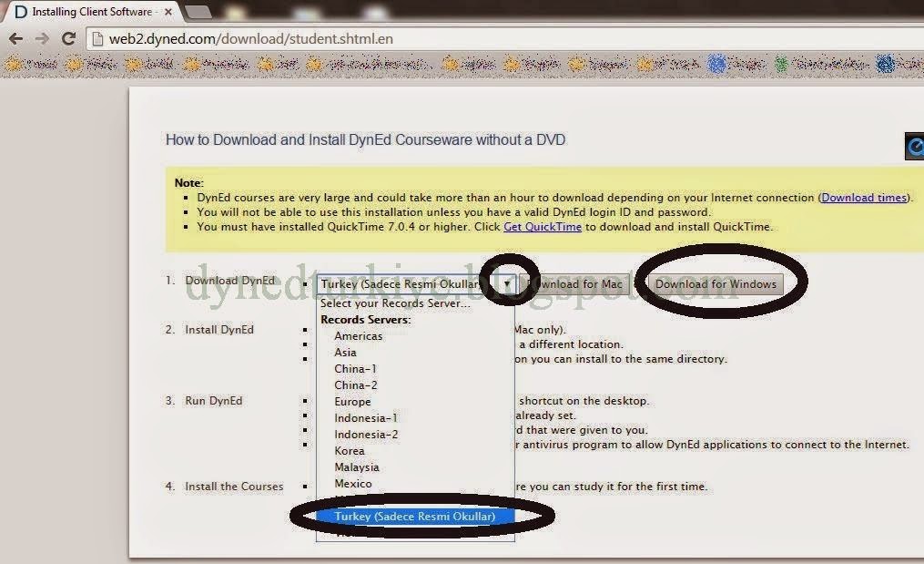
Task: Pick China-2 records server
Action: (415, 385)
